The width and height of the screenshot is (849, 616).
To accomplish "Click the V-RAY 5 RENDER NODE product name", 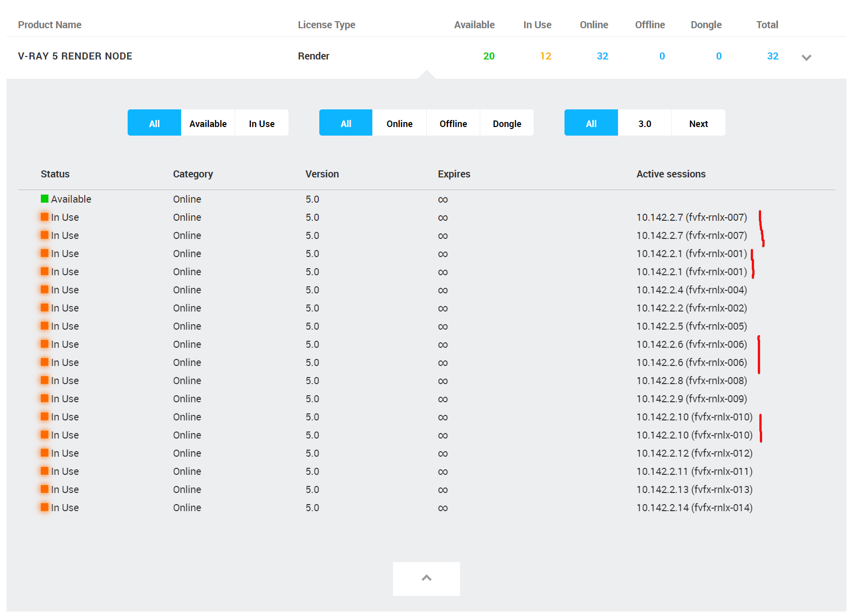I will 75,56.
